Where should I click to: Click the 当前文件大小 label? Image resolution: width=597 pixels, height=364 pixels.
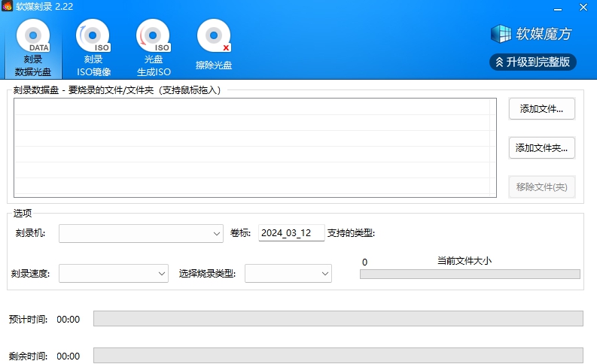tap(464, 260)
